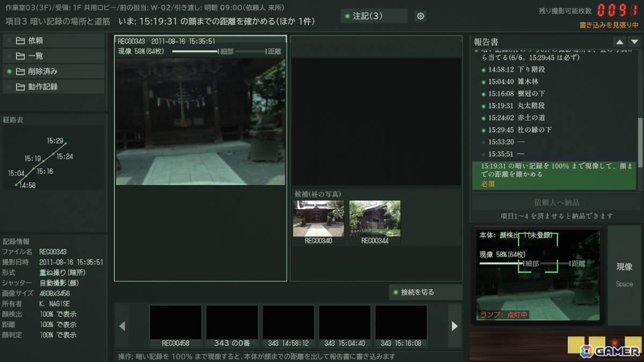
Task: Select the 343 15:16:08 filmstrip thumbnail
Action: pos(401,326)
